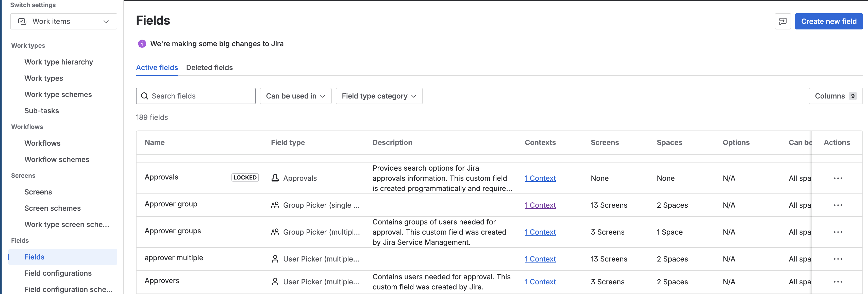The width and height of the screenshot is (868, 294).
Task: Open more actions for the Approver group row
Action: click(x=838, y=205)
